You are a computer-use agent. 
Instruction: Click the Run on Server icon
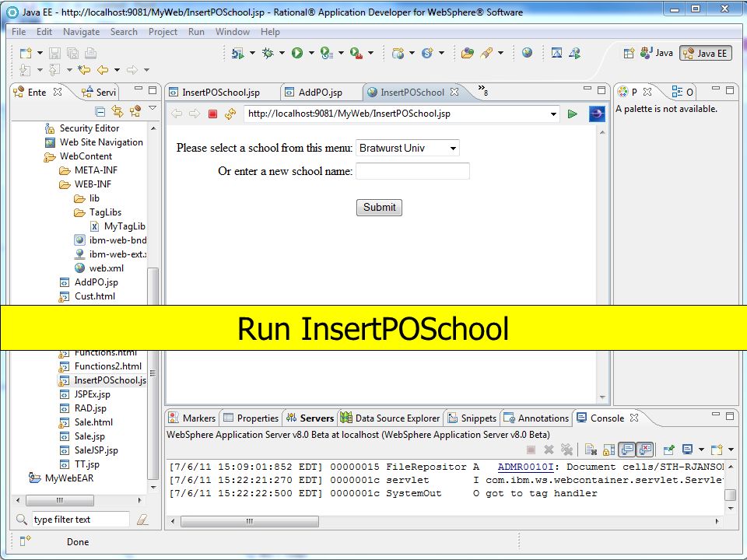(237, 53)
